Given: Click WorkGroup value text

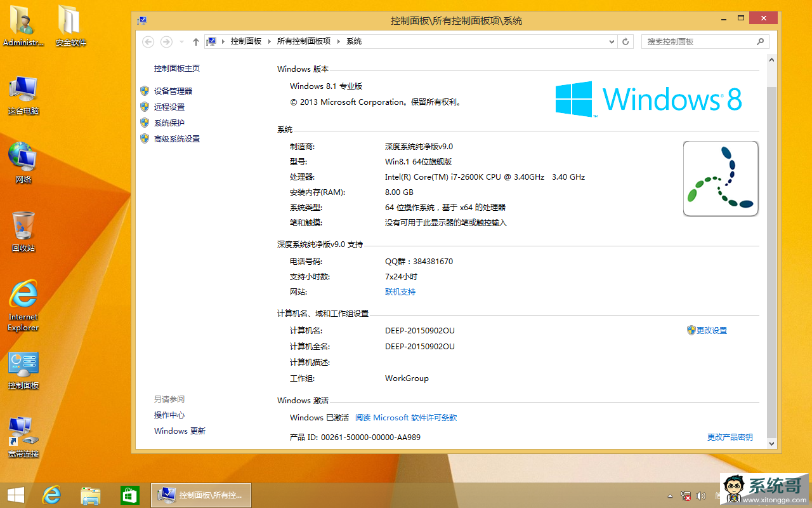Looking at the screenshot, I should click(x=407, y=378).
